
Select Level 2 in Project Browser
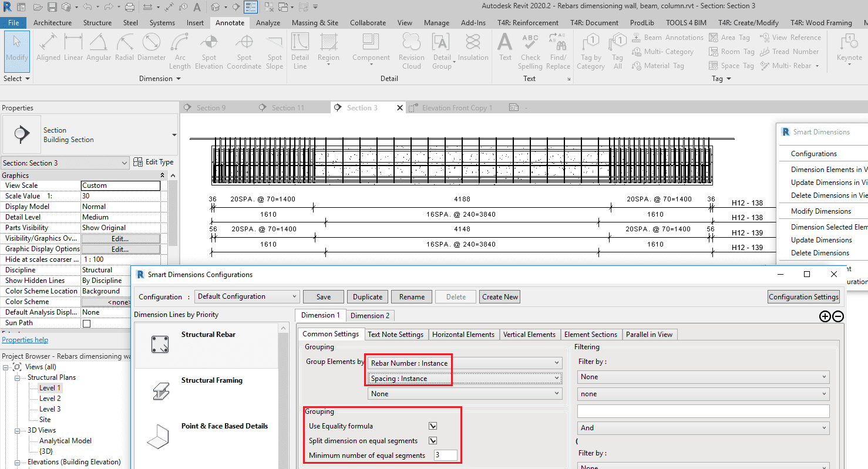click(50, 399)
